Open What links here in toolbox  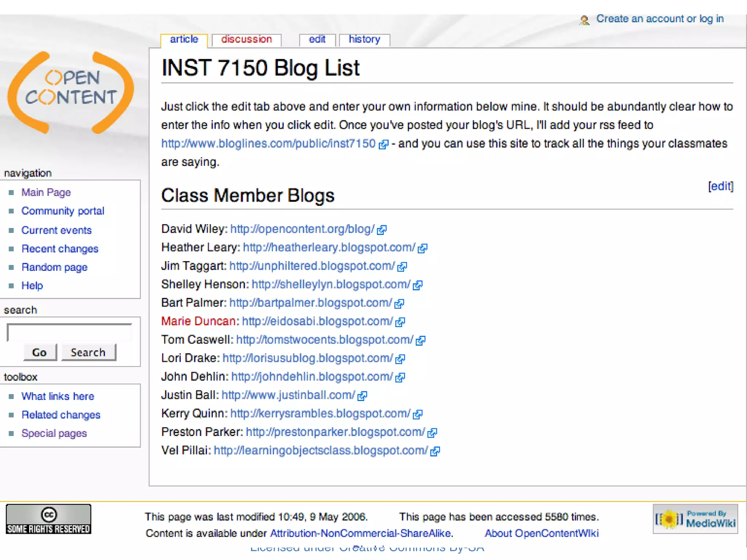click(x=58, y=396)
